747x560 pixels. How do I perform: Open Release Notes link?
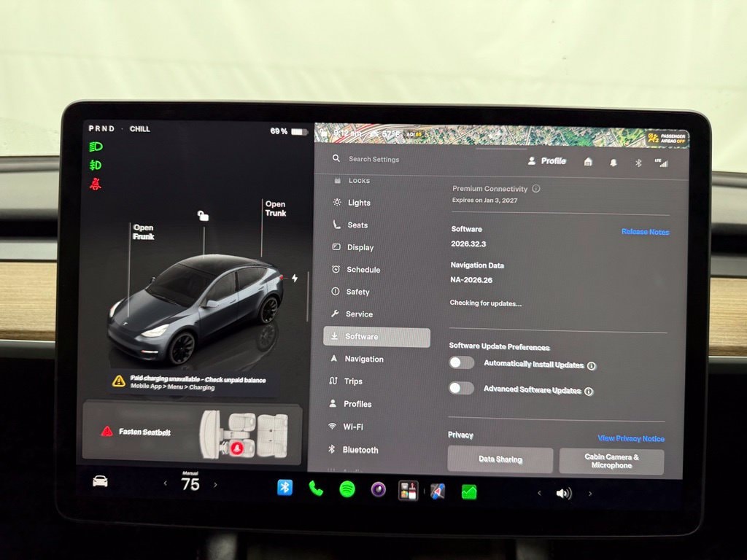pyautogui.click(x=645, y=232)
